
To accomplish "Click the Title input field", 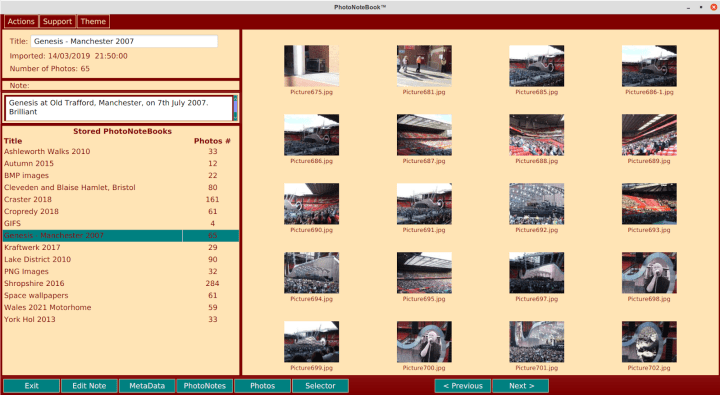I will 124,41.
